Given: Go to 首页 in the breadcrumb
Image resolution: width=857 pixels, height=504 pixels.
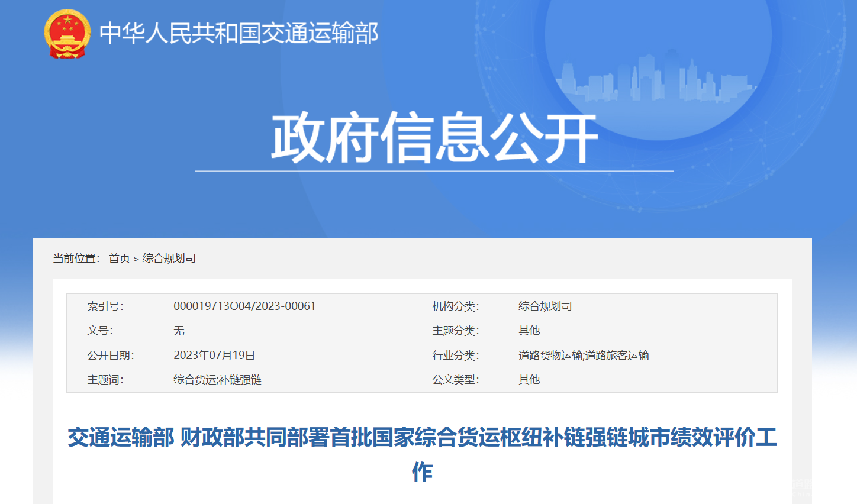Looking at the screenshot, I should (119, 259).
